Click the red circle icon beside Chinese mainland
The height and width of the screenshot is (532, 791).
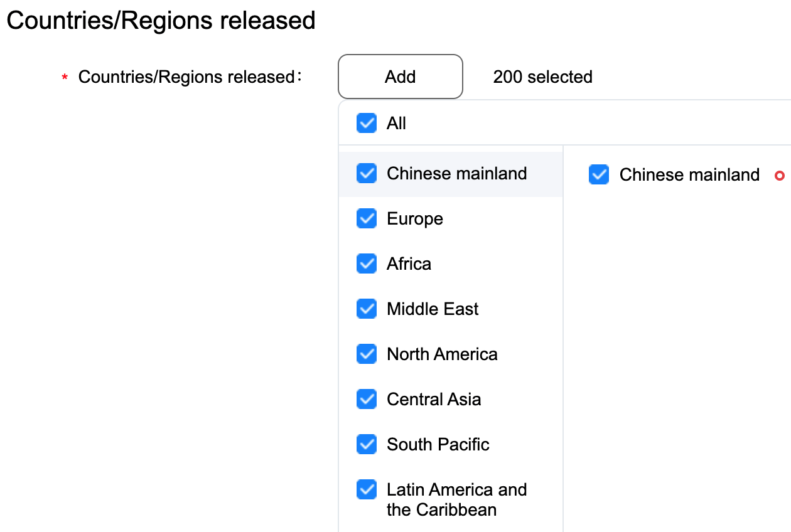(x=780, y=176)
